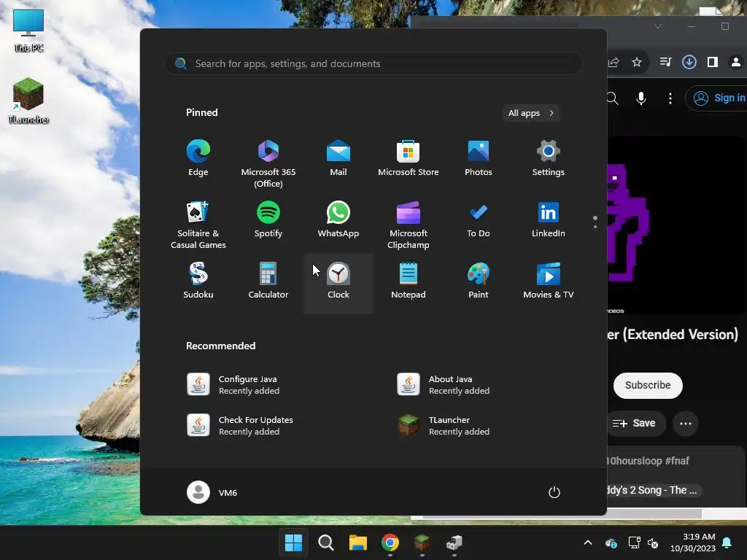Image resolution: width=747 pixels, height=560 pixels.
Task: Switch to Chrome in the taskbar
Action: point(390,542)
